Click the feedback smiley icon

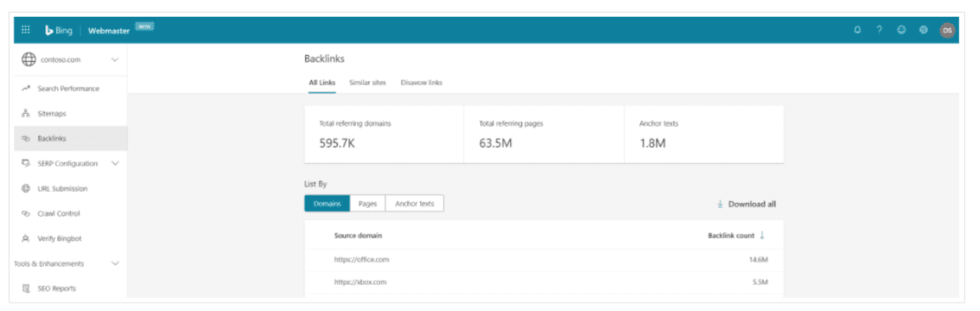click(x=901, y=30)
